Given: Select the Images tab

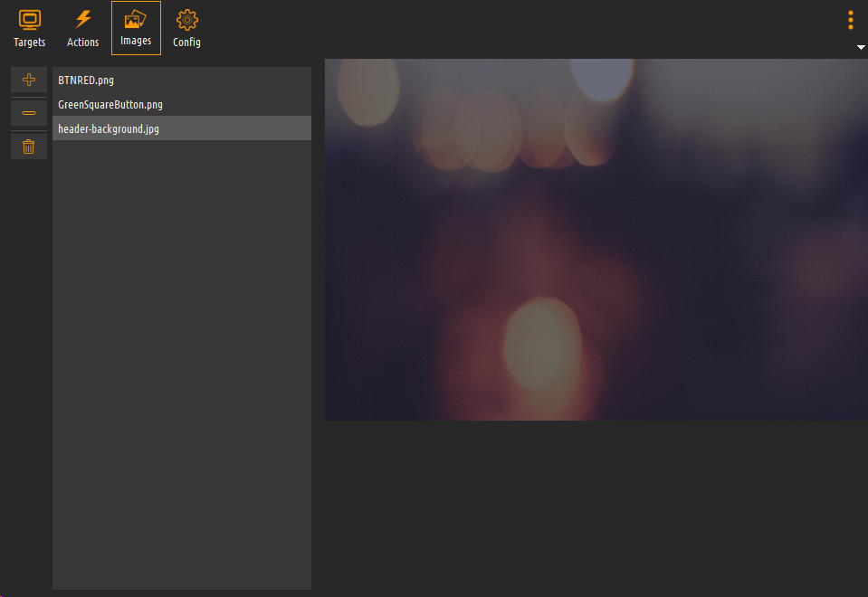Looking at the screenshot, I should pyautogui.click(x=136, y=28).
